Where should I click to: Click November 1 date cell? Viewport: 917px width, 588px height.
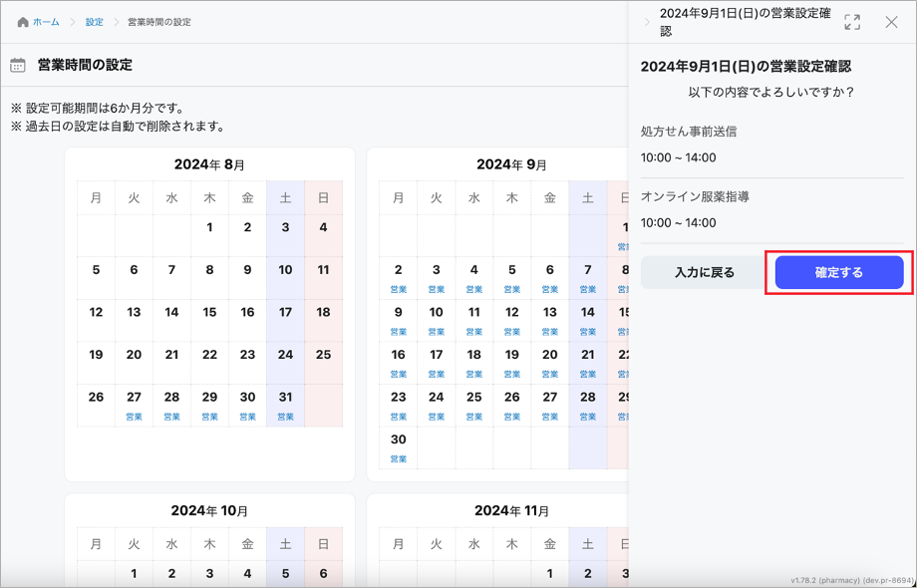pyautogui.click(x=549, y=573)
